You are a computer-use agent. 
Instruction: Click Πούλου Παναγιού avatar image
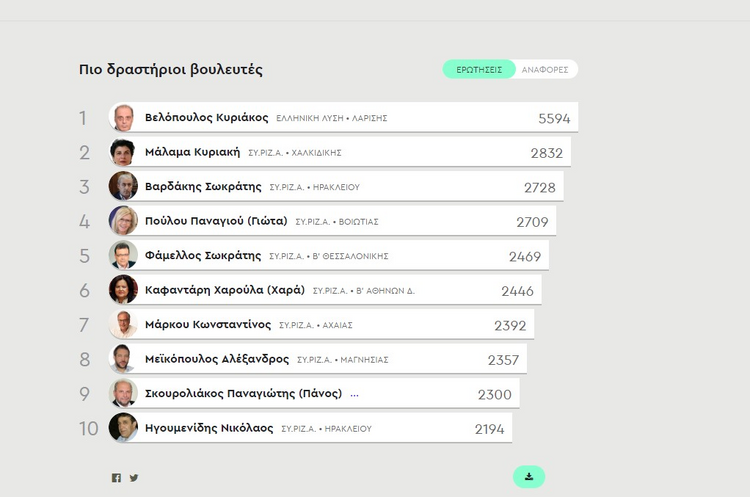(x=123, y=221)
